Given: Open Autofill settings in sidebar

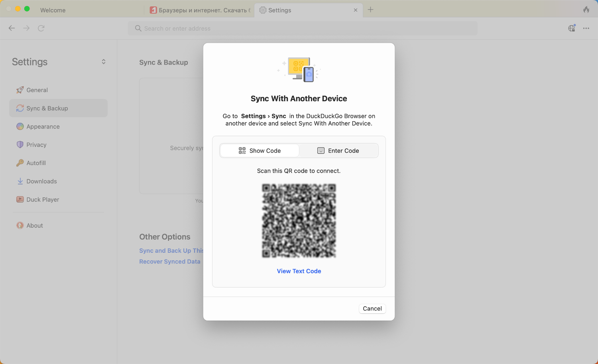Looking at the screenshot, I should pos(58,163).
